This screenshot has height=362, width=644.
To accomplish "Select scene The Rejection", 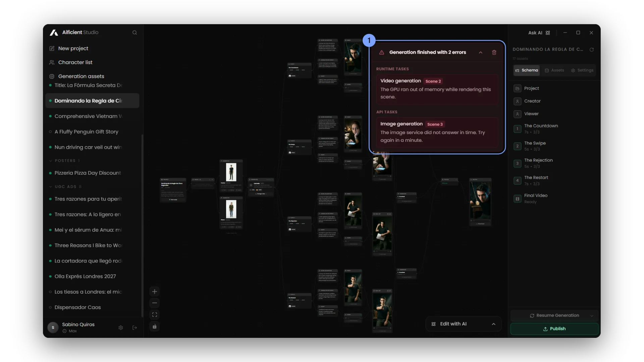I will tap(554, 163).
